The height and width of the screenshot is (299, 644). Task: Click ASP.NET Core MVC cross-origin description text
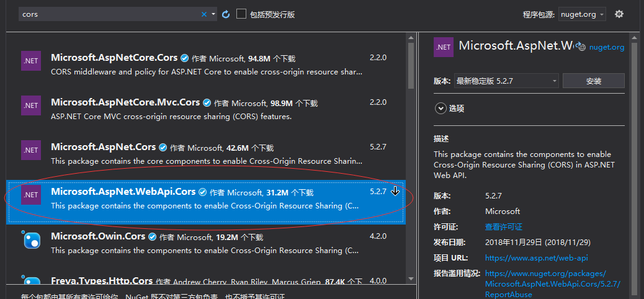[x=171, y=117]
